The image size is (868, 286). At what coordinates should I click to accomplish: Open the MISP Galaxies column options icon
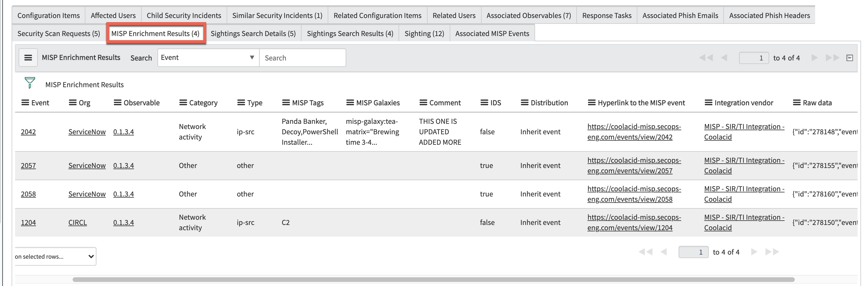pyautogui.click(x=350, y=103)
